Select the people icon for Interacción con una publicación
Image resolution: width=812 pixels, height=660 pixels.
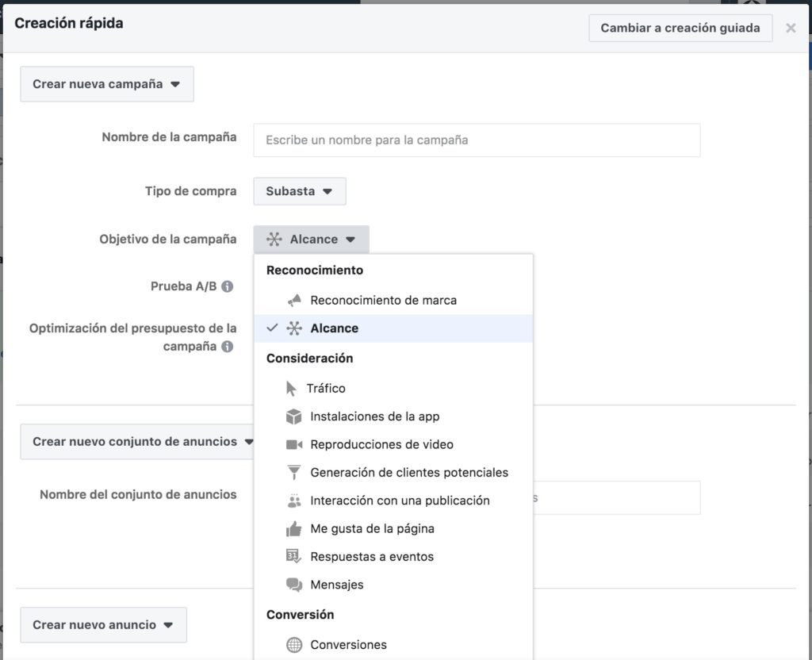click(x=294, y=501)
